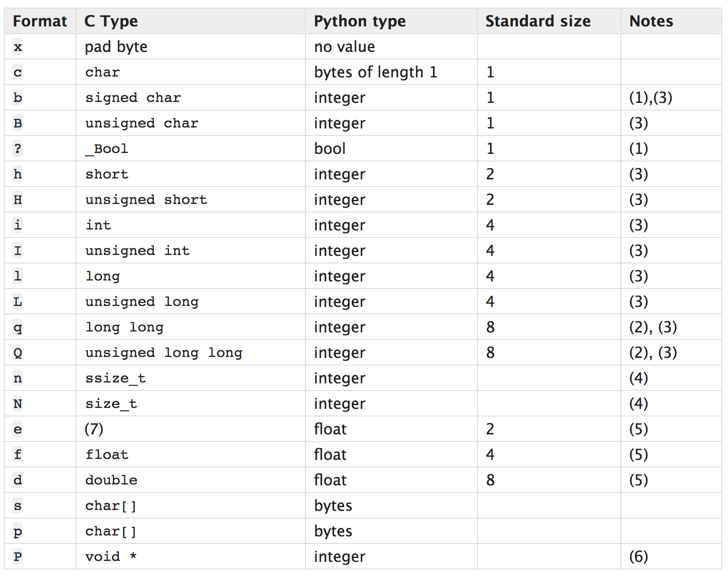This screenshot has height=577, width=728.
Task: Select the '?' format character
Action: 17,149
